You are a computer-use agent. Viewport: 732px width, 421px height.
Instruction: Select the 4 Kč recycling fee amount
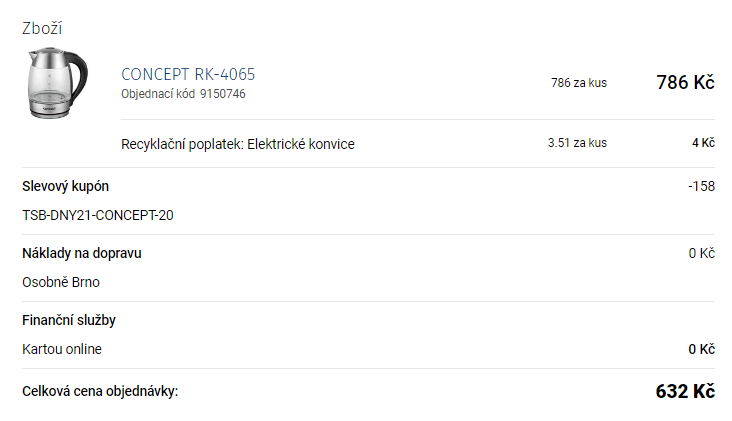coord(704,143)
